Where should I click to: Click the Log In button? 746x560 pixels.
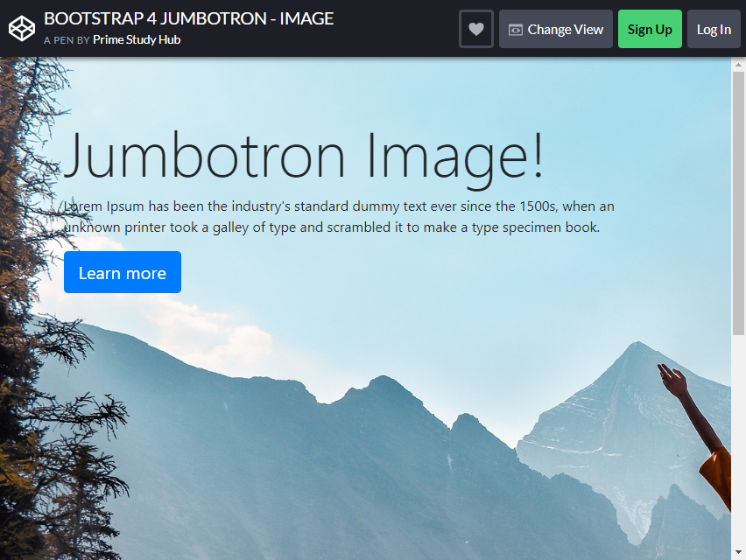click(x=714, y=29)
